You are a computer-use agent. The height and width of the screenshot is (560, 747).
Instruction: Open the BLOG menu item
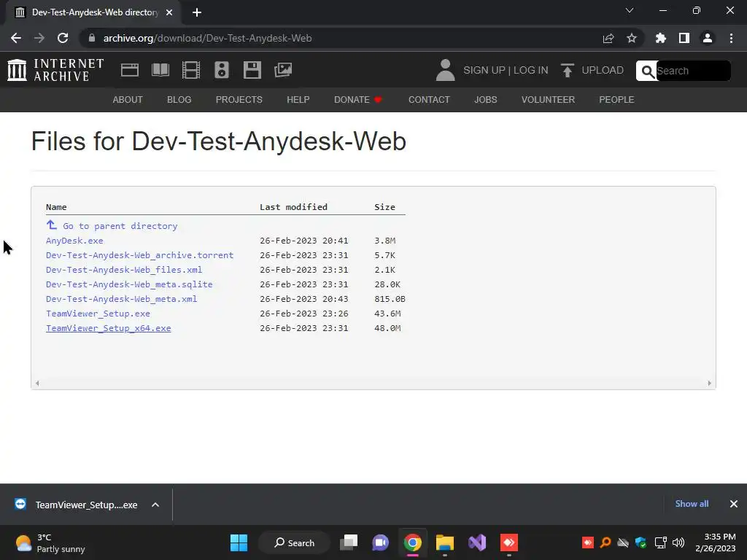(179, 99)
